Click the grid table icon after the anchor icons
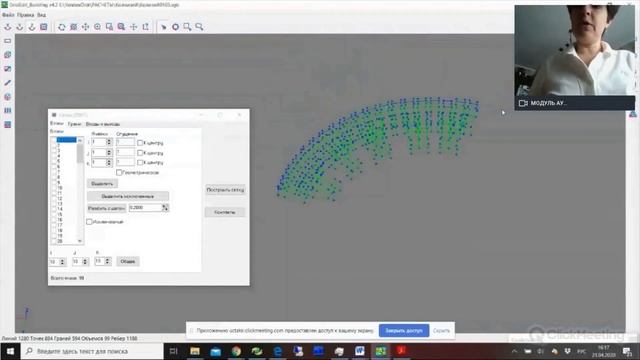This screenshot has width=640, height=360. [44, 27]
